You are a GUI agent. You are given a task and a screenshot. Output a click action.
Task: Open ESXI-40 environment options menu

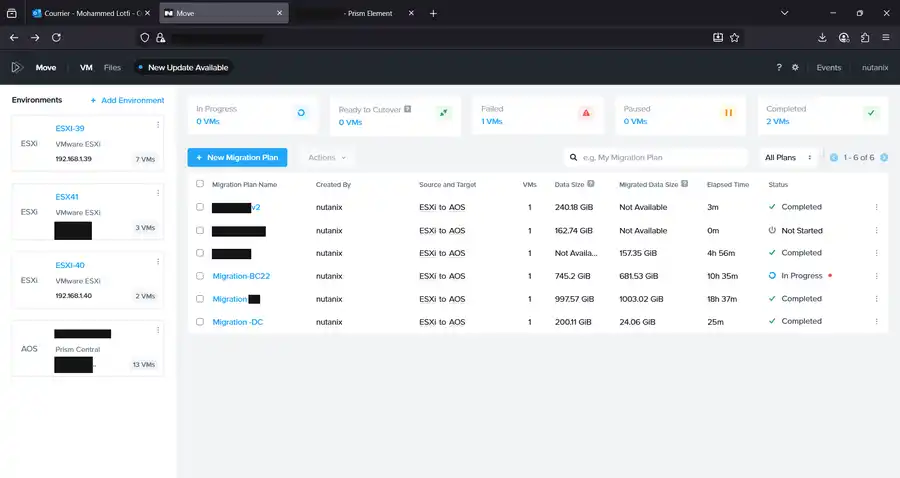point(158,262)
